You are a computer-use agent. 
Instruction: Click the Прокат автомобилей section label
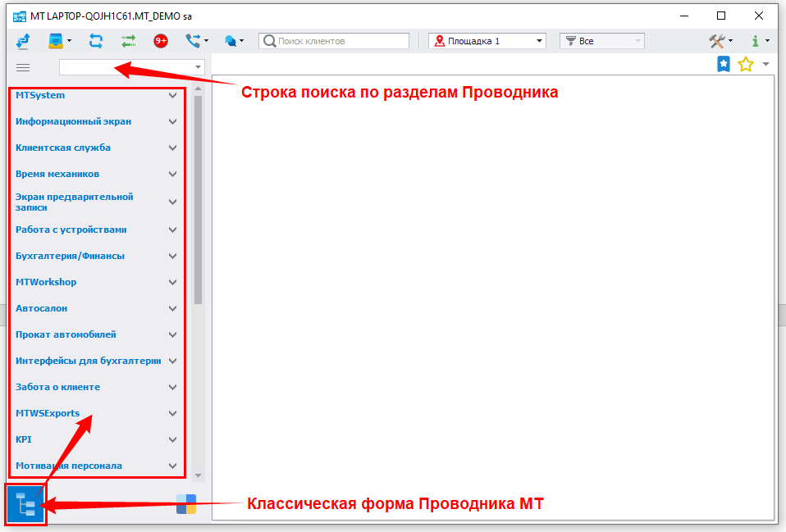click(66, 334)
